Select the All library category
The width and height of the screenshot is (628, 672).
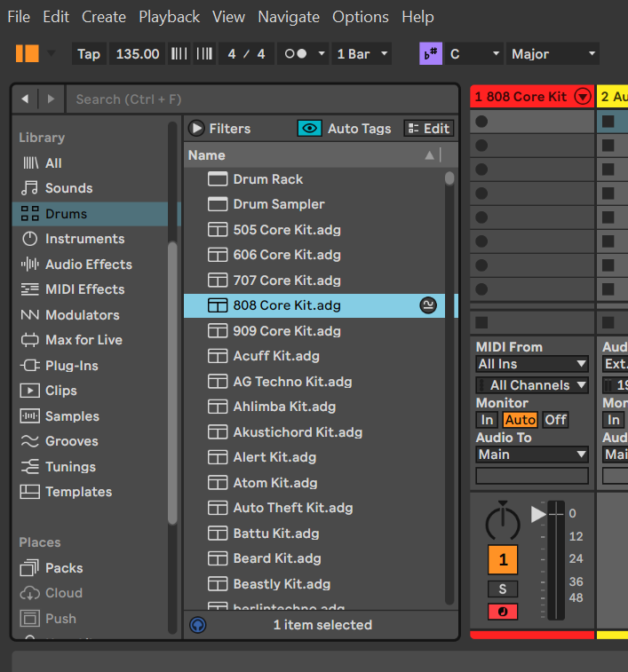point(90,163)
